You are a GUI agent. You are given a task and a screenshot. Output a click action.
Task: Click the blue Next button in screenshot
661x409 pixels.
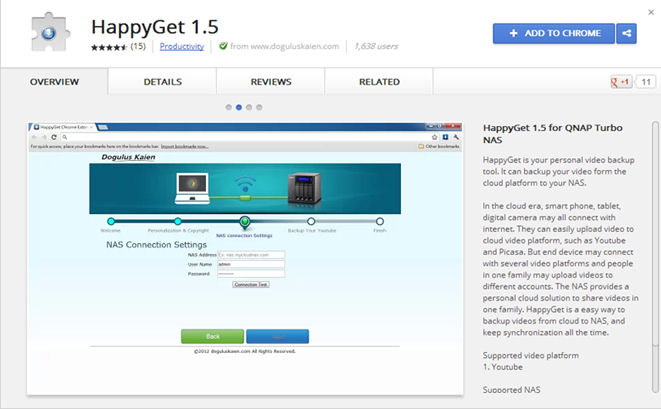[x=277, y=336]
